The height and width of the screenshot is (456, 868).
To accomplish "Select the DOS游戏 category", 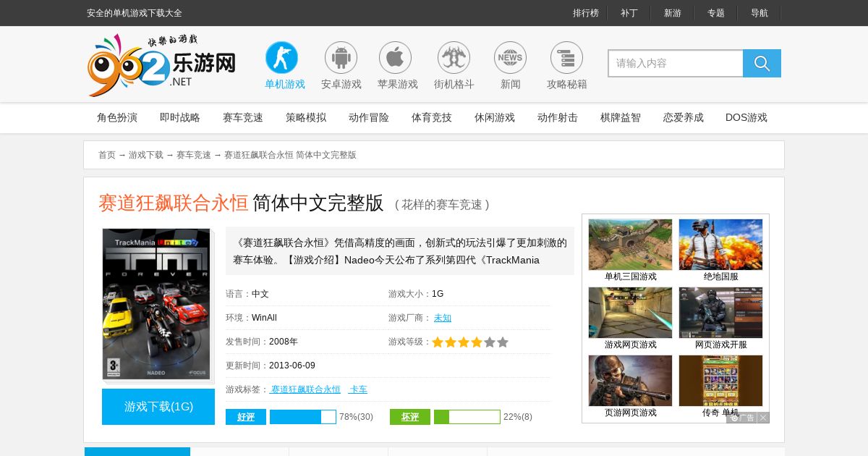I will pyautogui.click(x=746, y=117).
